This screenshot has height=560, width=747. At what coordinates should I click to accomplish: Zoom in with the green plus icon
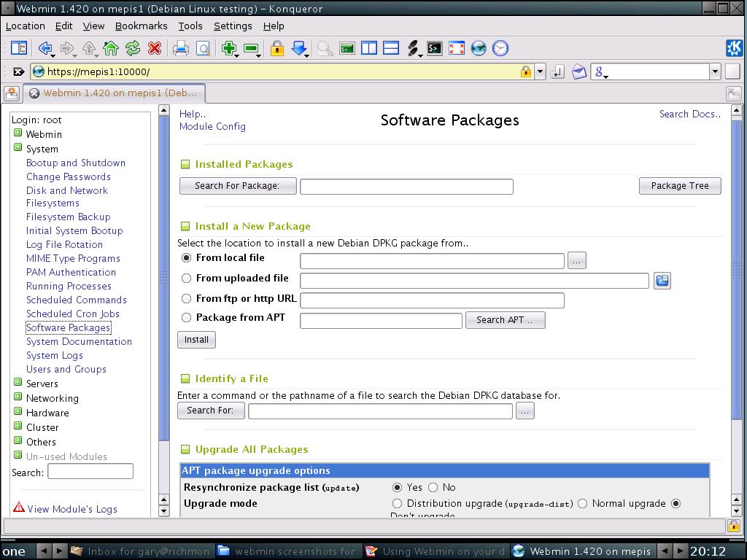pyautogui.click(x=229, y=48)
